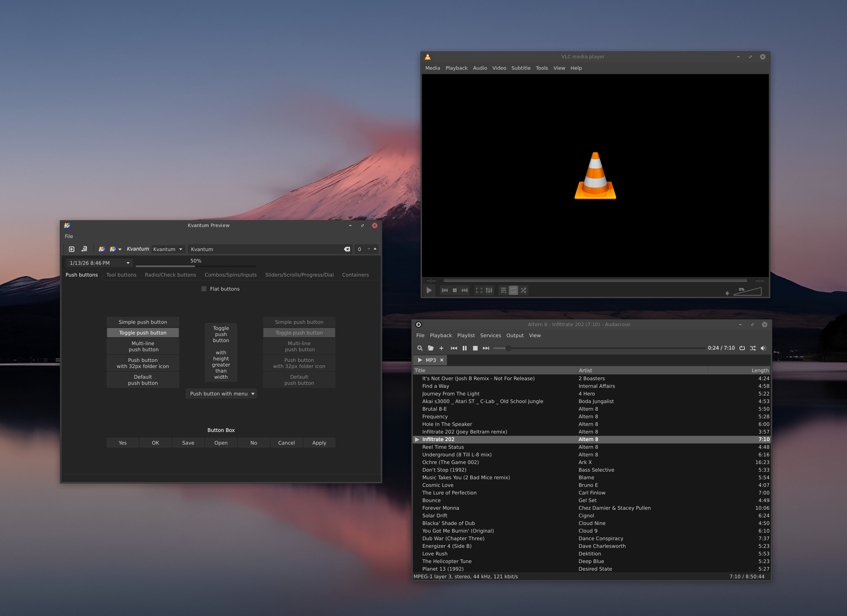
Task: Toggle the enabled Toggle push button
Action: click(x=143, y=333)
